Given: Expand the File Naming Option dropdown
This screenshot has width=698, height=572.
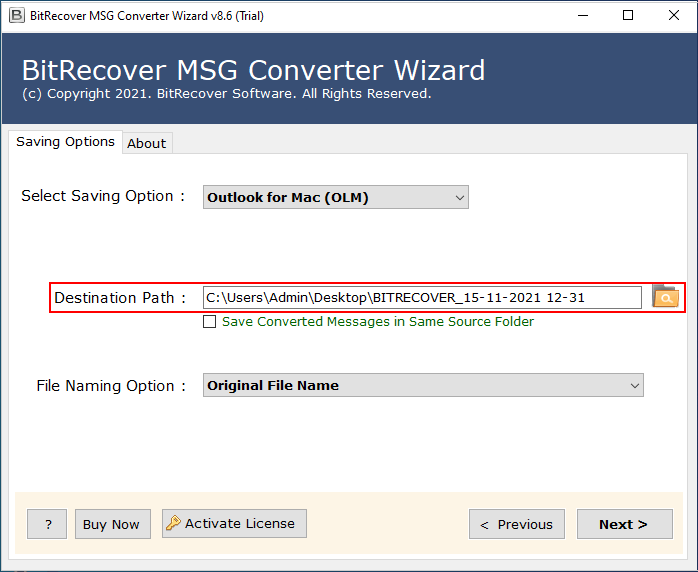Looking at the screenshot, I should [423, 385].
